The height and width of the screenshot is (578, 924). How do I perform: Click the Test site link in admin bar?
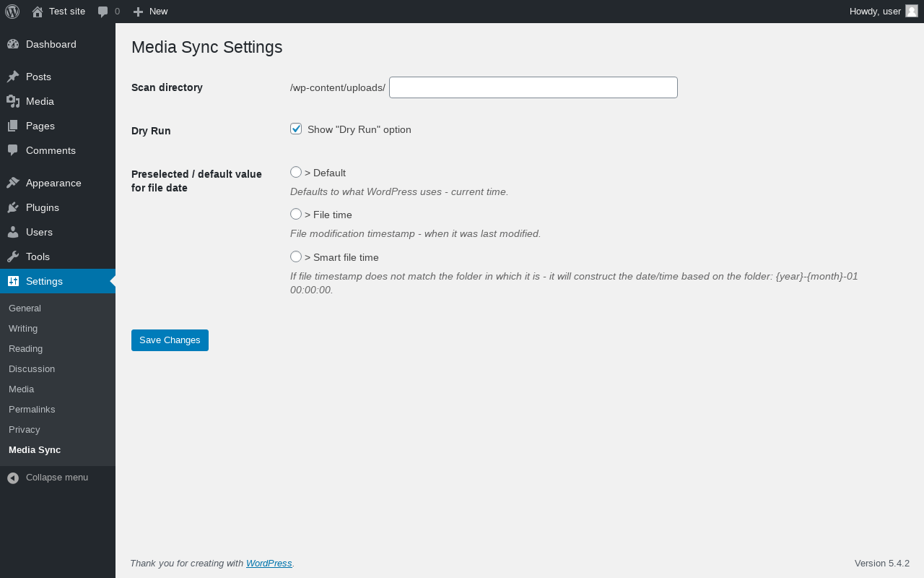[58, 12]
